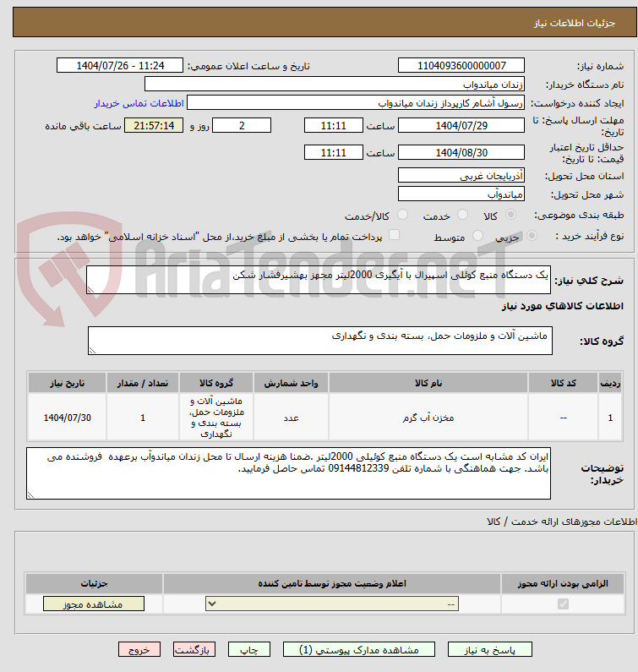Select the جزیی purchase type radio

click(532, 235)
